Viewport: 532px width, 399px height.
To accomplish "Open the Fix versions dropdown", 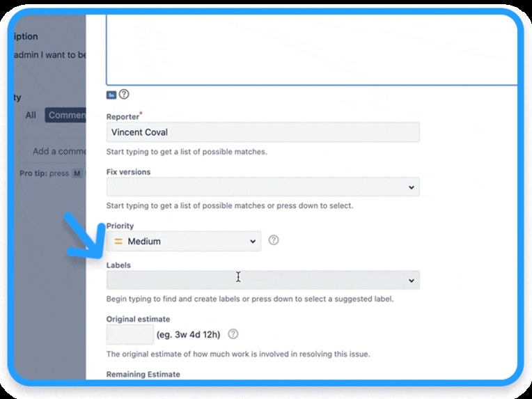I will [x=263, y=187].
